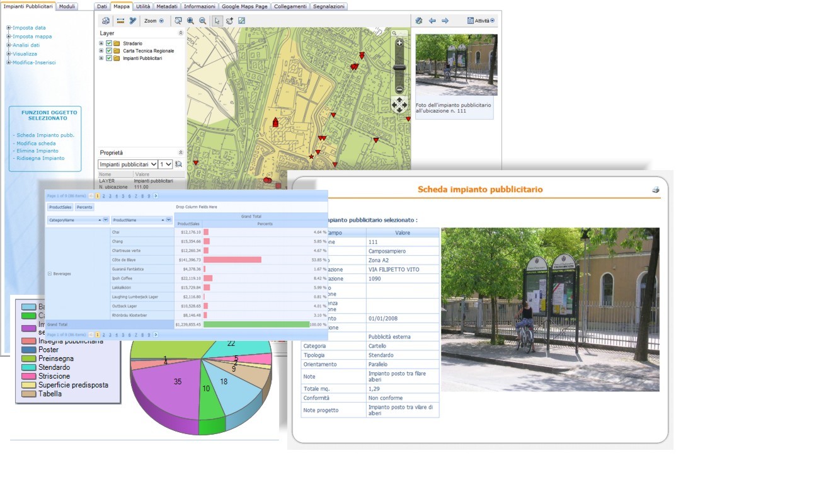Image resolution: width=819 pixels, height=504 pixels.
Task: Expand the Carta Tecnica Regionale node
Action: pos(101,51)
